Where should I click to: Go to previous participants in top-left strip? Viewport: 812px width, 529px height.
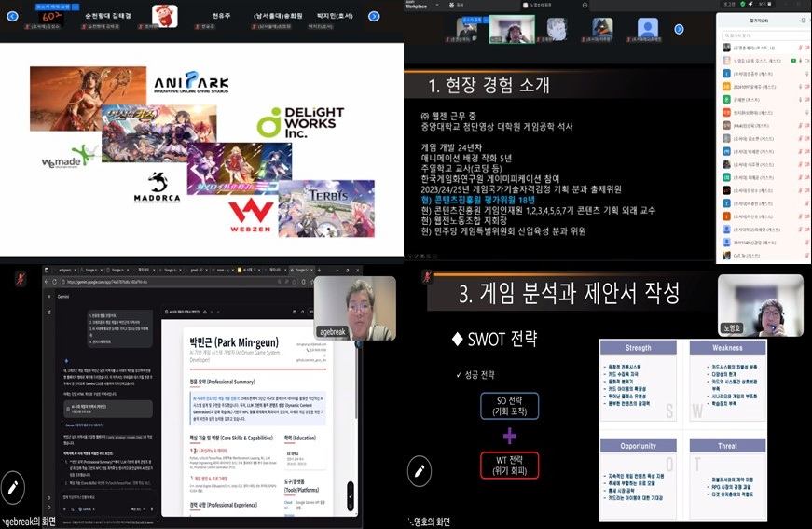tap(12, 16)
